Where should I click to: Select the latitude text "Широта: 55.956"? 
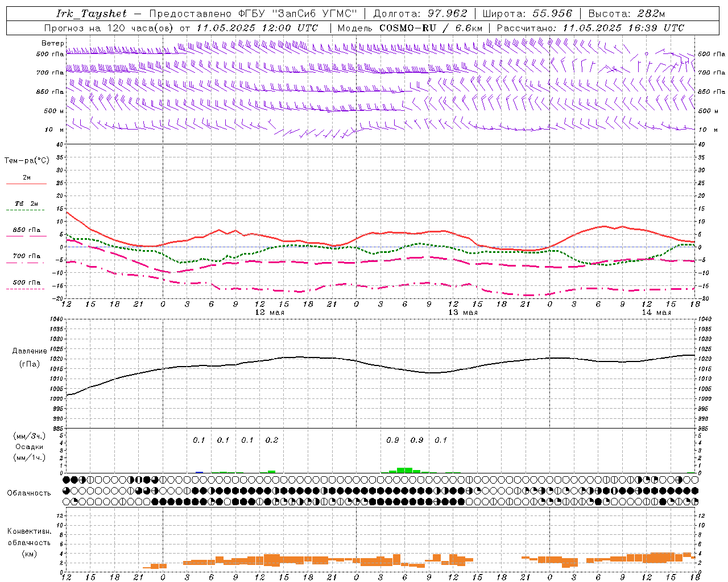527,14
